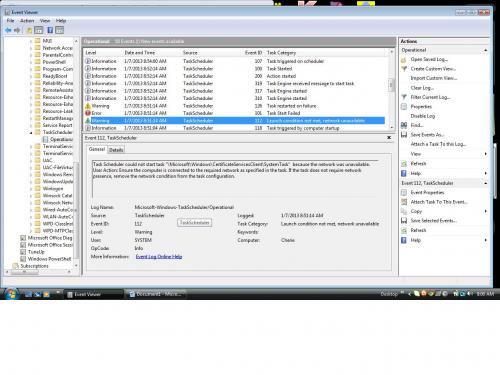Image resolution: width=500 pixels, height=375 pixels.
Task: Collapse the TaskScheduler tree folder
Action: (31, 132)
